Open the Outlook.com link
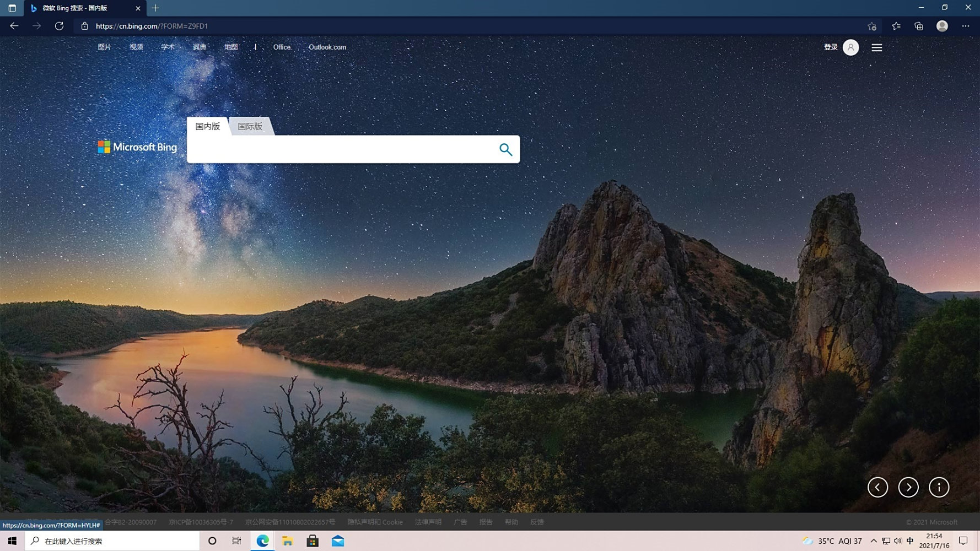The width and height of the screenshot is (980, 551). (x=327, y=47)
